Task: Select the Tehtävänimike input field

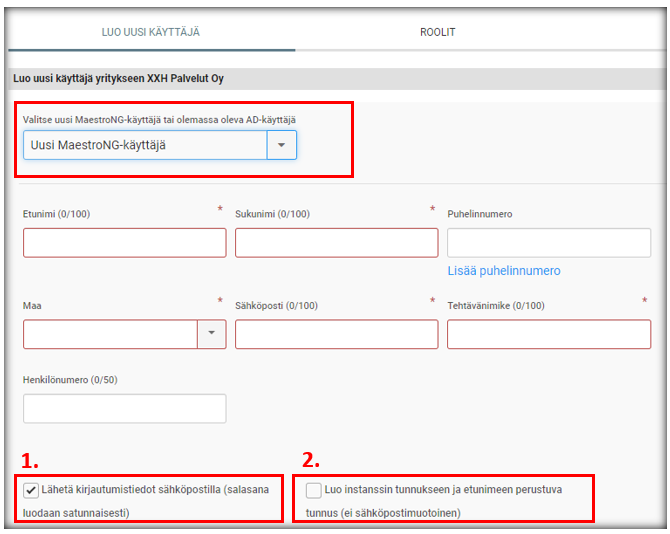Action: pos(549,334)
